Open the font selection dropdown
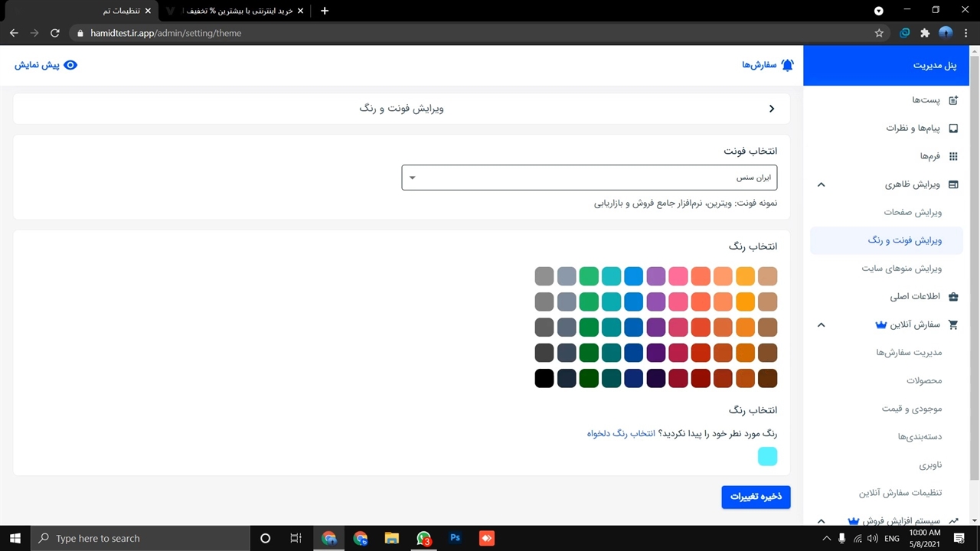This screenshot has width=980, height=551. pos(589,178)
